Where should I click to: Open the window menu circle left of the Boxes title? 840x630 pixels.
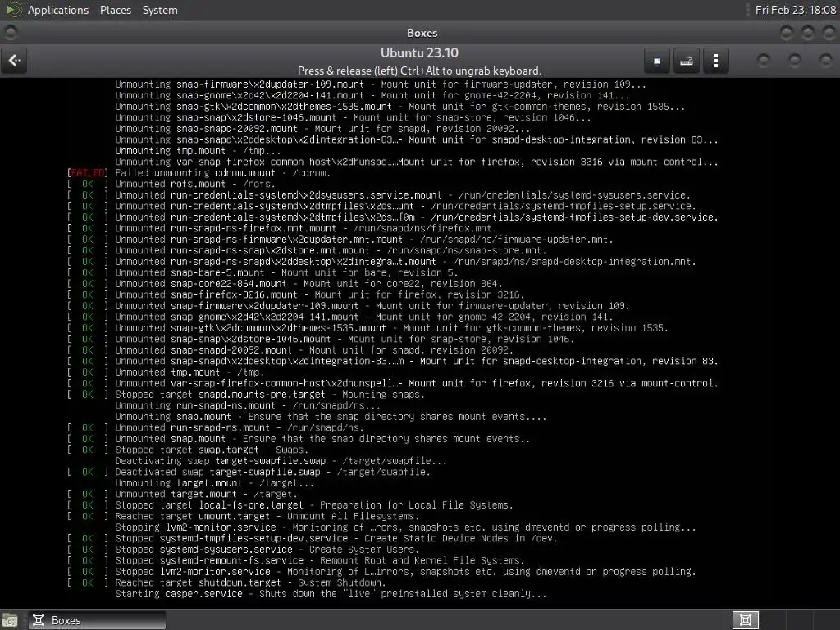(x=10, y=33)
